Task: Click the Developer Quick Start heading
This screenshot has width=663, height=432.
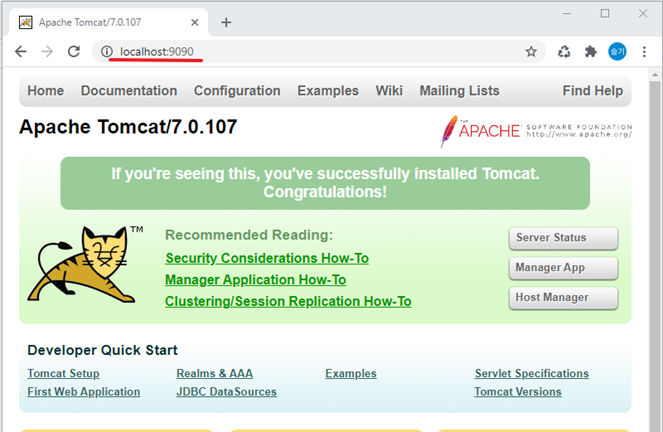Action: 102,350
